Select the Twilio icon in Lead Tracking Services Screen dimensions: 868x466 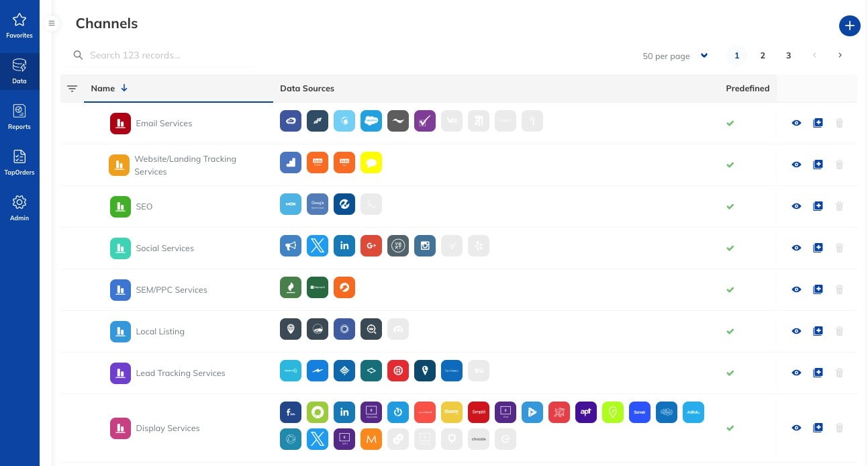tap(398, 370)
